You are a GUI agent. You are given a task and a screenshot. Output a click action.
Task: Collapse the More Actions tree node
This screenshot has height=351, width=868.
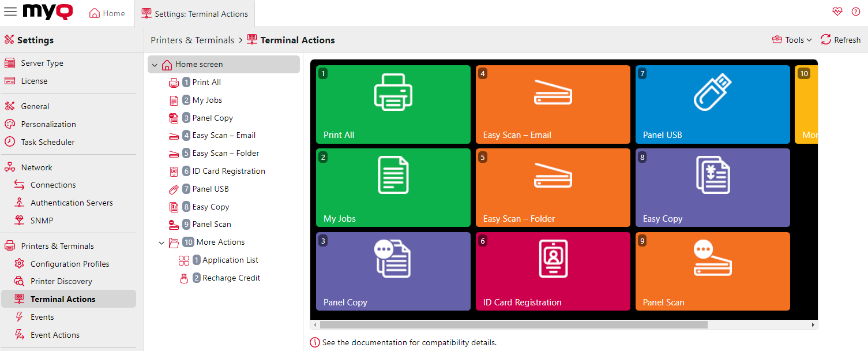161,242
